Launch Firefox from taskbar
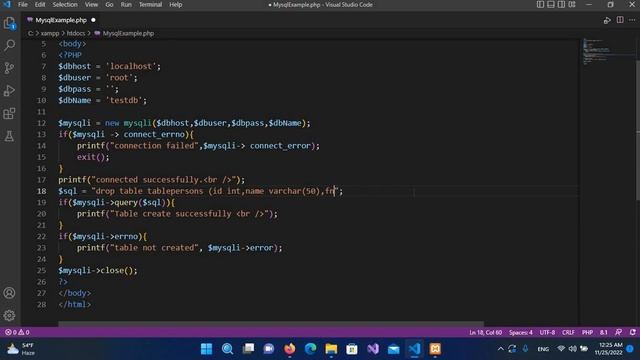Viewport: 640px width, 360px height. pos(290,349)
